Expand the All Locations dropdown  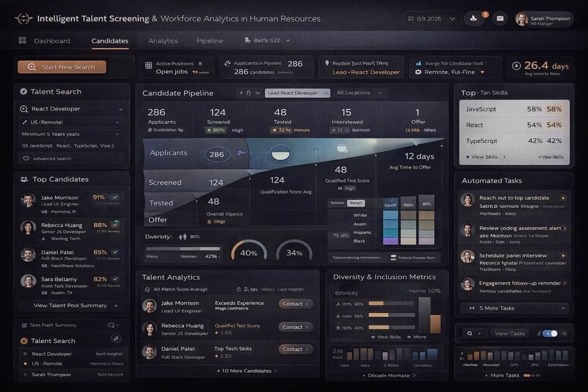click(x=359, y=93)
